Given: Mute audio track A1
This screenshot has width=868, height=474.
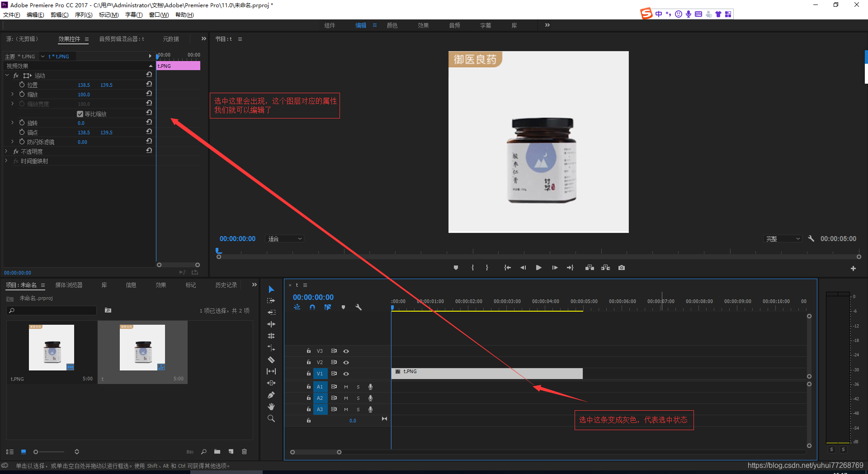Looking at the screenshot, I should [346, 387].
